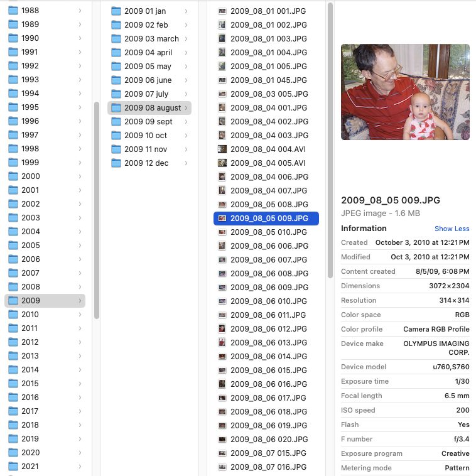Select file 2009_08_05 010.JPG
Screen dimensions: 476x476
(266, 232)
